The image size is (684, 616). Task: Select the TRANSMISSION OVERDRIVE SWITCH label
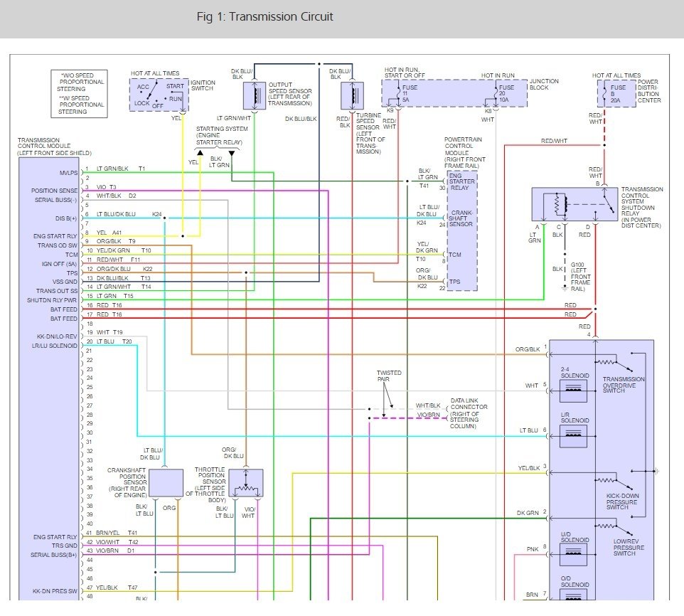623,385
